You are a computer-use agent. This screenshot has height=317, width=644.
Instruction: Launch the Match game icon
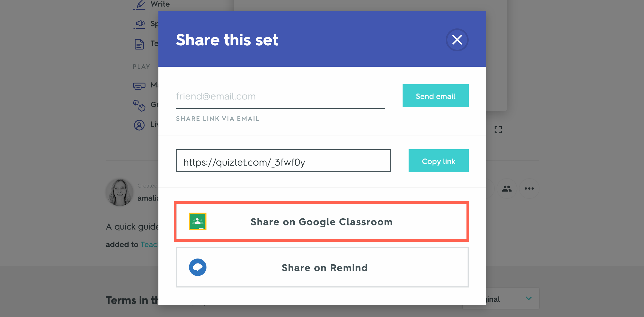coord(139,86)
